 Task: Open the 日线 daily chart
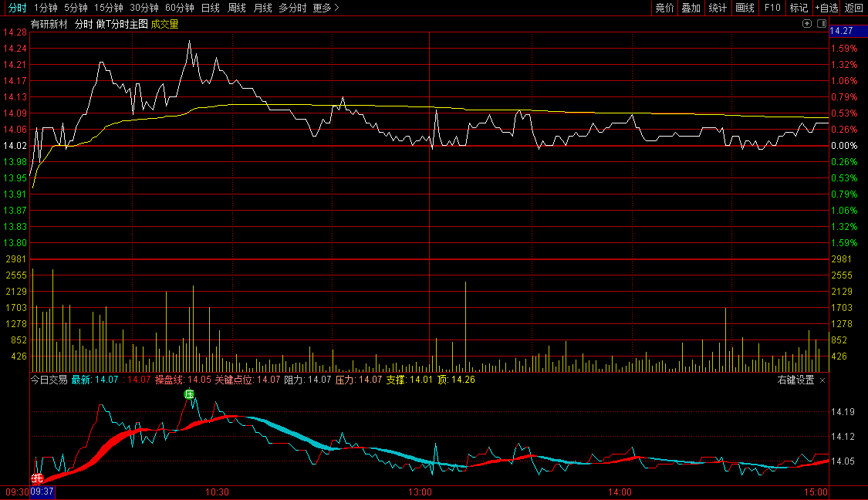211,8
